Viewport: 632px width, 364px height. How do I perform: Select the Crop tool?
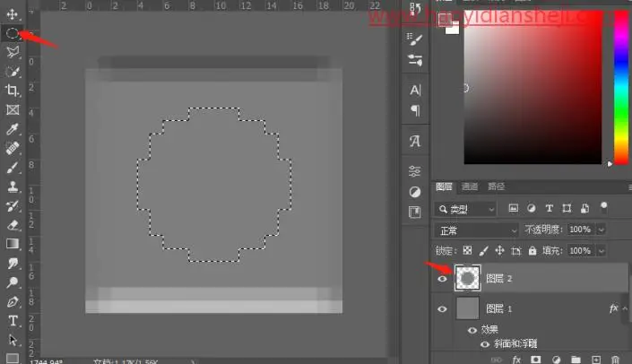click(13, 91)
